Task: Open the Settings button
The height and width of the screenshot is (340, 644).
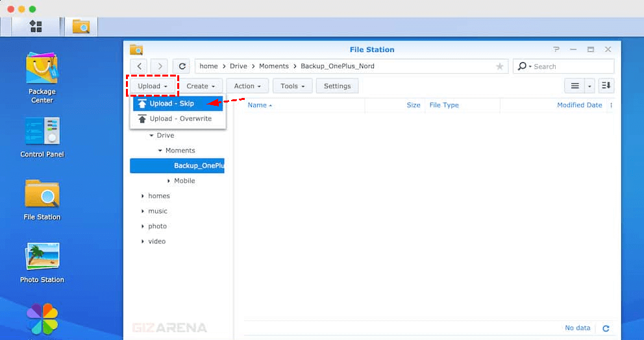Action: pyautogui.click(x=337, y=86)
